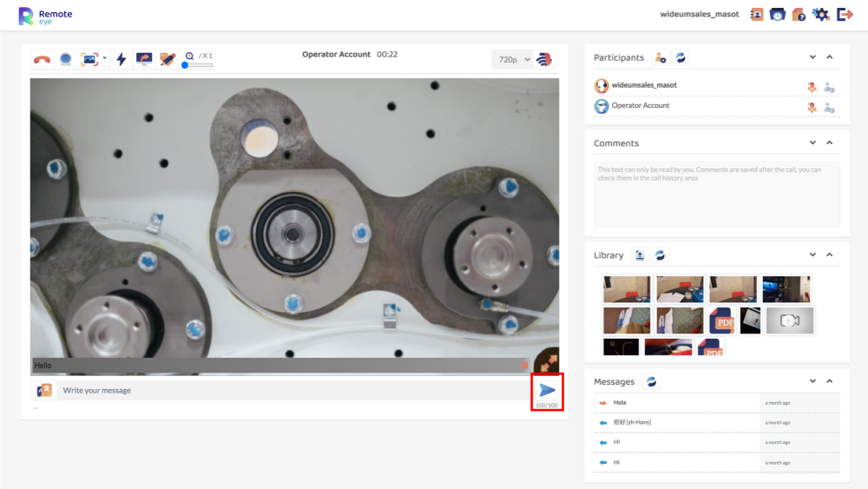Open the contacts address book icon
This screenshot has width=868, height=489.
coord(756,15)
